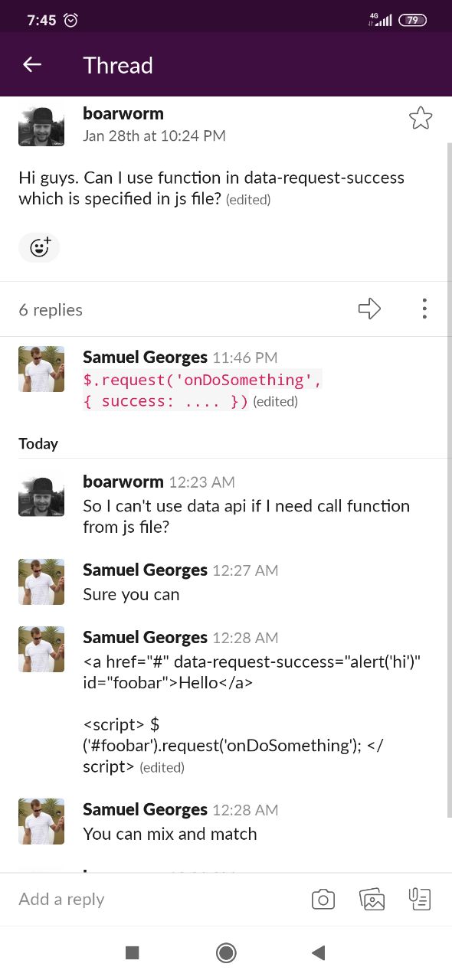Viewport: 452px width, 980px height.
Task: Tap the '6 replies' label
Action: pos(51,309)
